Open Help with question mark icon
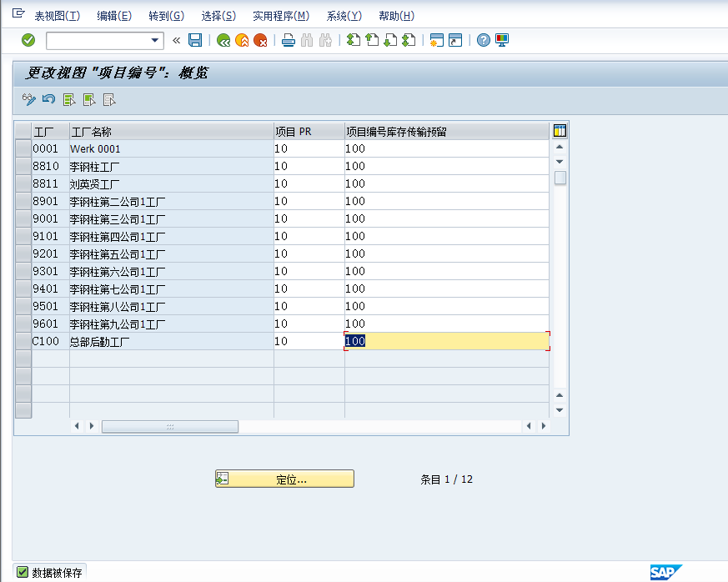Image resolution: width=728 pixels, height=582 pixels. [484, 40]
